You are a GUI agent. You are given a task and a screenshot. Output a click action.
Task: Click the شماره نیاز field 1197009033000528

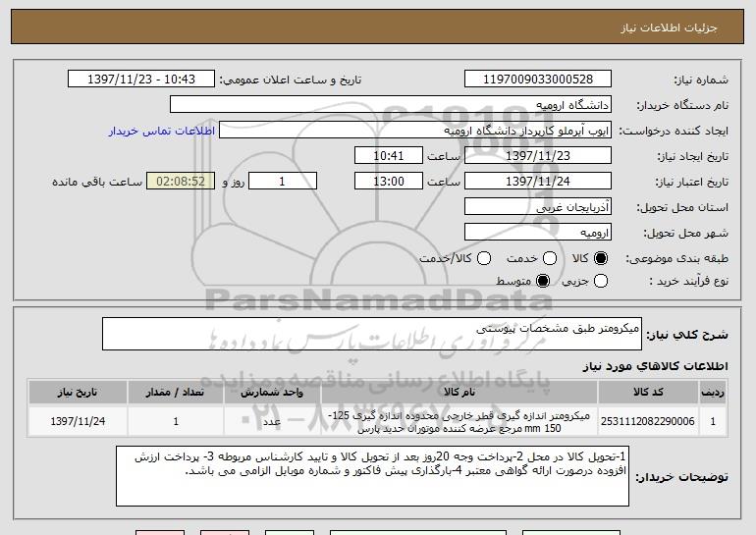(538, 80)
